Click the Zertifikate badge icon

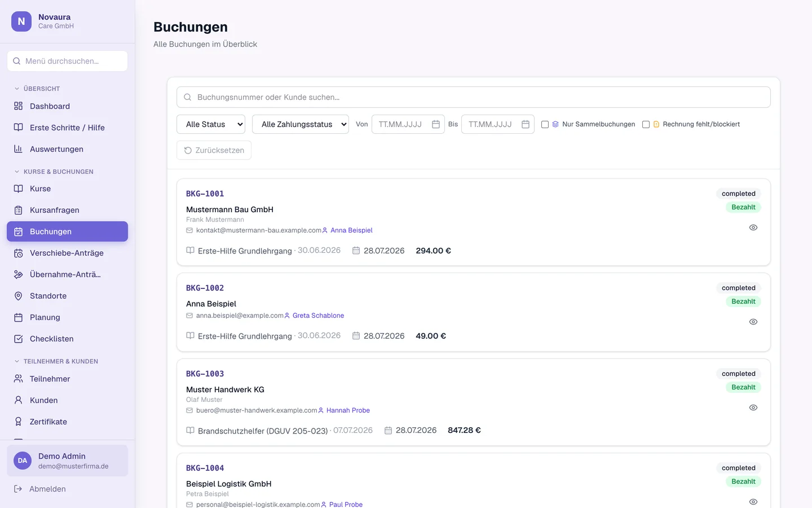[18, 422]
